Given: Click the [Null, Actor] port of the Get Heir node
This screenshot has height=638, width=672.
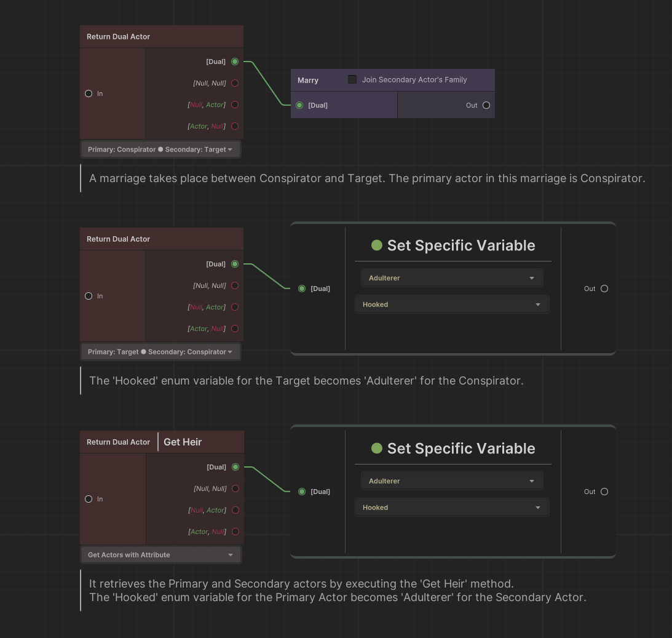Looking at the screenshot, I should click(x=235, y=510).
